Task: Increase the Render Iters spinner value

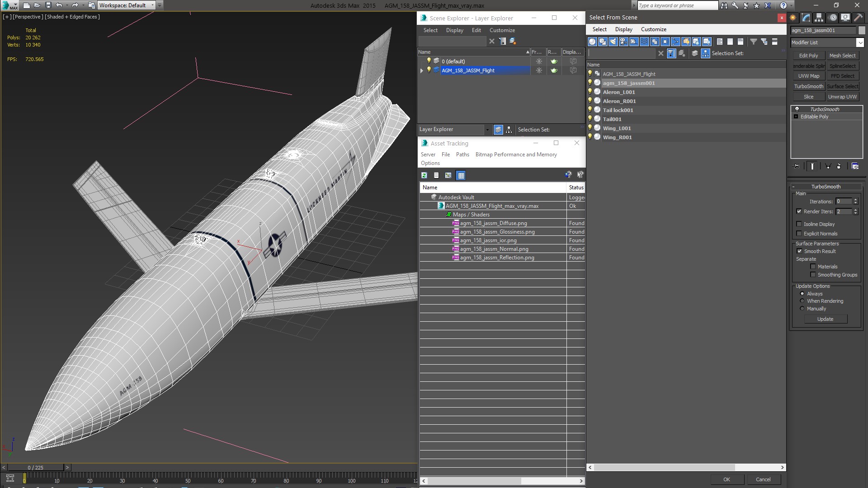Action: tap(855, 210)
